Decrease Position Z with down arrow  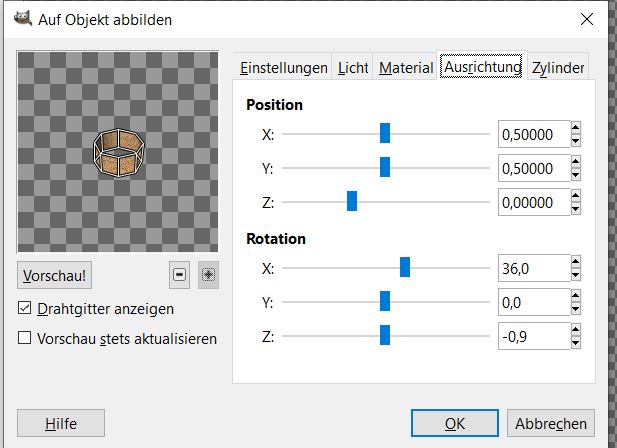(576, 209)
